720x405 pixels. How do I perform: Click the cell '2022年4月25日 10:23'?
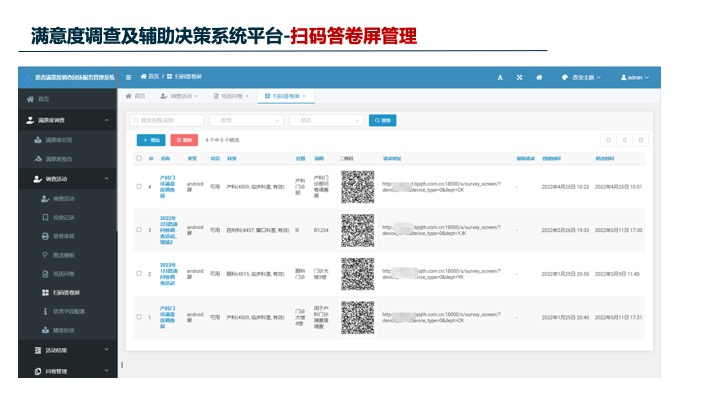click(565, 187)
